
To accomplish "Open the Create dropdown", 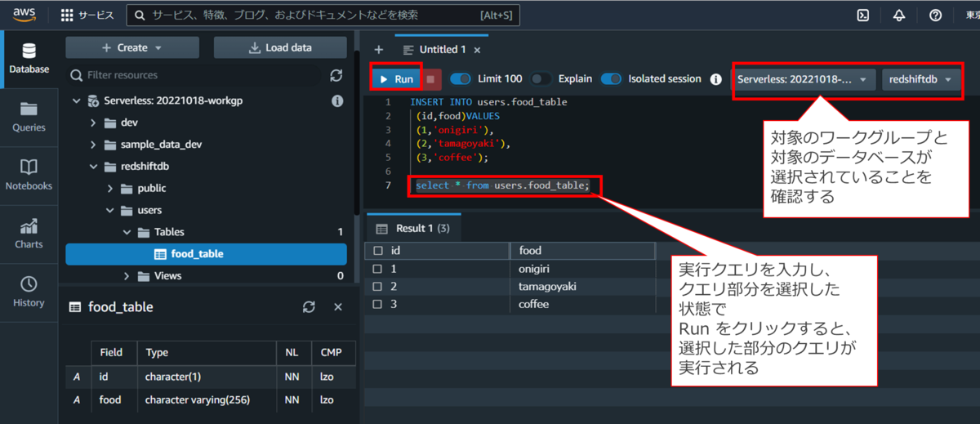I will click(131, 47).
